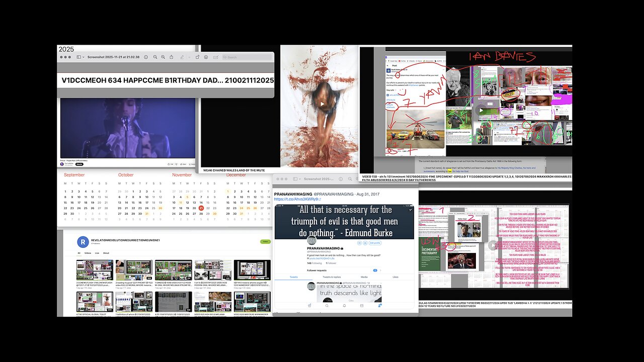
Task: Open Twitter home icon in bottom navigation
Action: pos(309,306)
